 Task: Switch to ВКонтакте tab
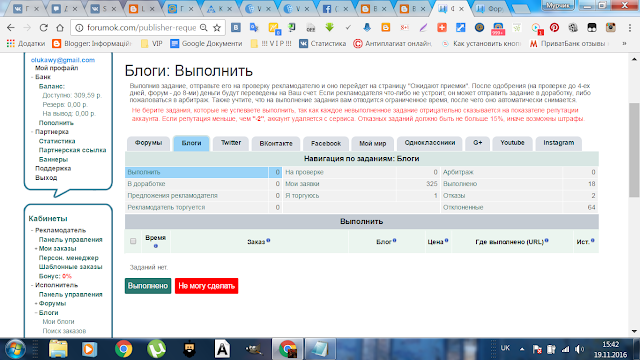[x=276, y=143]
